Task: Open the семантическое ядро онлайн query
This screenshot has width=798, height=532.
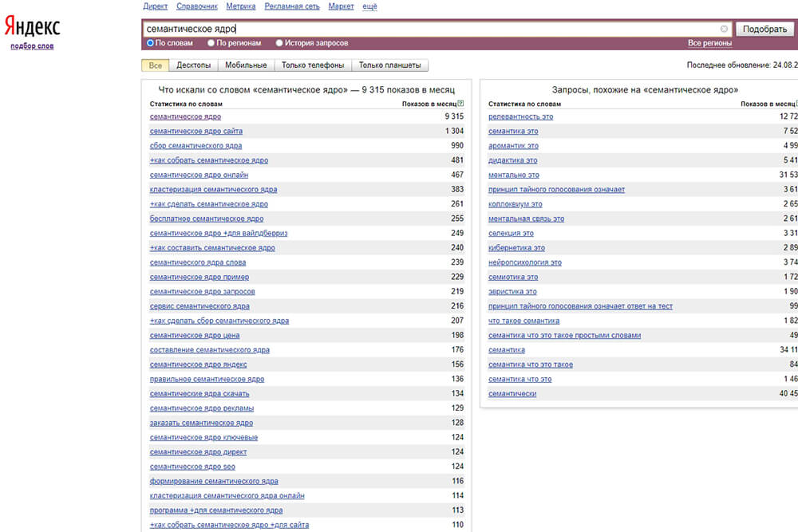Action: coord(199,175)
